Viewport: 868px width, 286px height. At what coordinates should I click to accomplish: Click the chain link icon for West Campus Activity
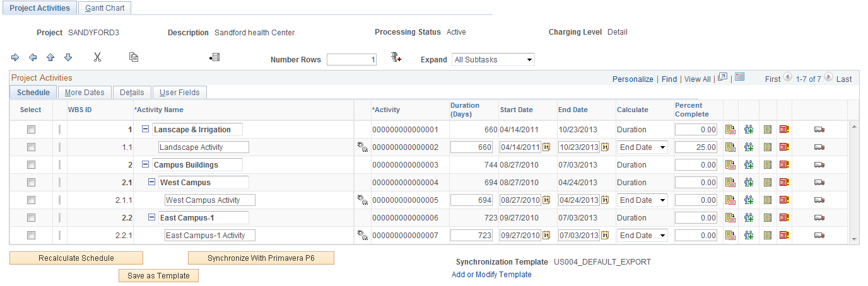point(362,200)
